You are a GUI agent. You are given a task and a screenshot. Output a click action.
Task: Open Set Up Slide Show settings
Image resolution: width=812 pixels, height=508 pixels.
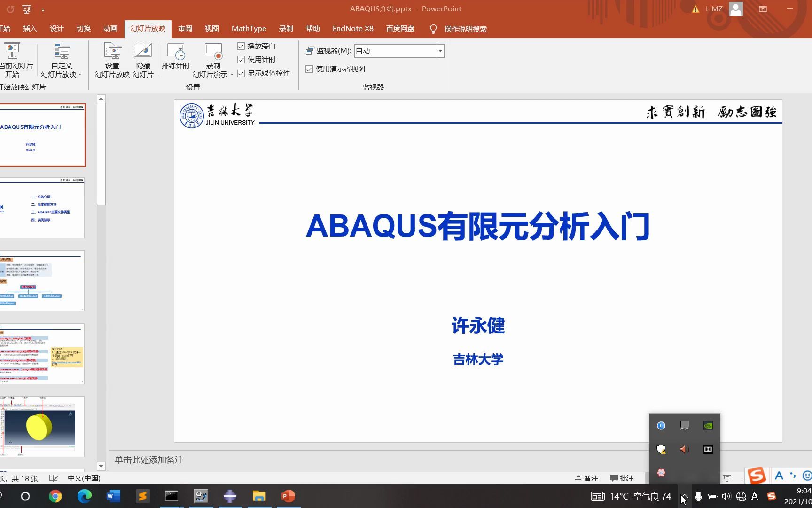(x=112, y=60)
